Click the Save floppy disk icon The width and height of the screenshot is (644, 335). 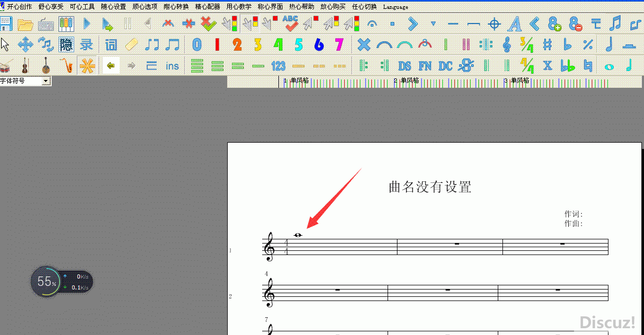5,24
